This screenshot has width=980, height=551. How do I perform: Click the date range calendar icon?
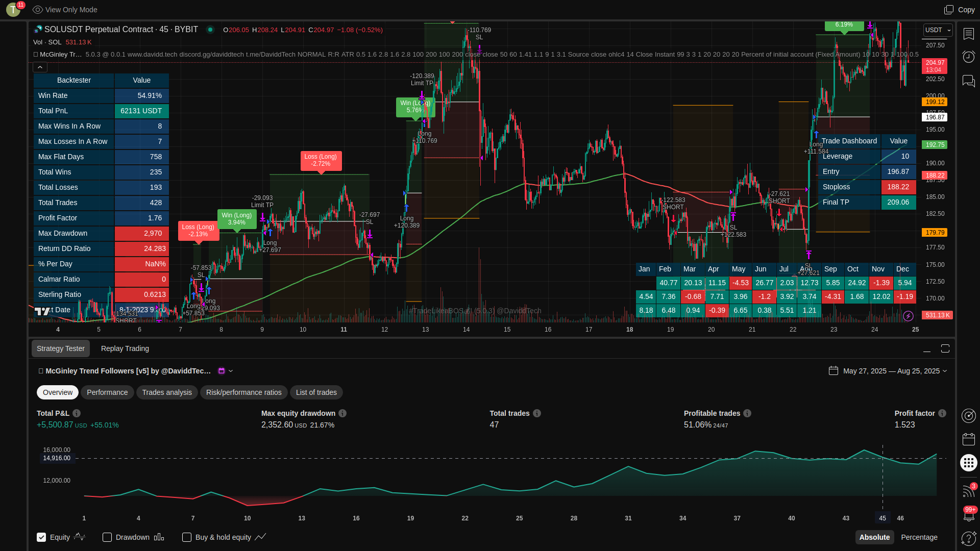[834, 371]
